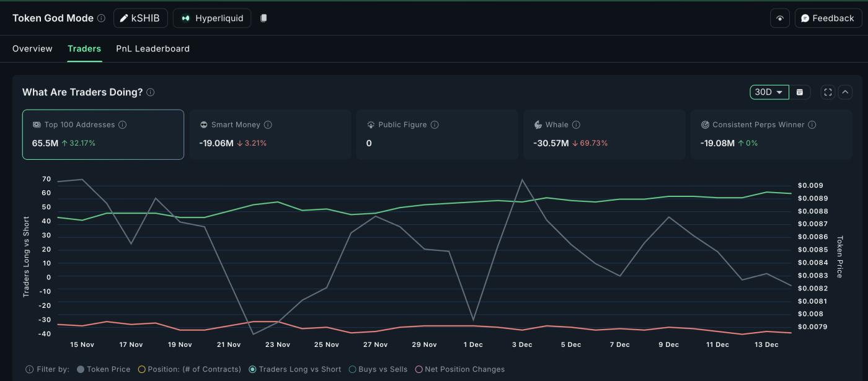The width and height of the screenshot is (868, 381).
Task: Click info icon next to Public Figure
Action: coord(435,125)
